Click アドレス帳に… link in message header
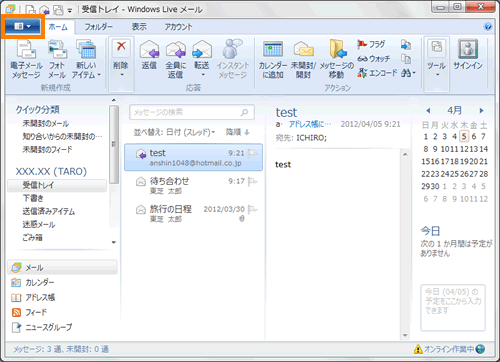500x362 pixels. tap(310, 124)
